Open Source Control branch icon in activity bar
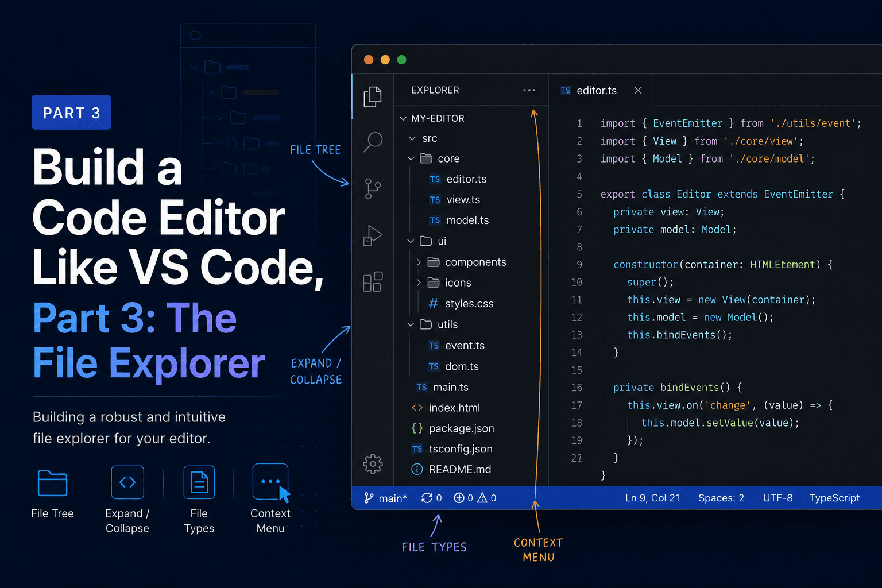Screen dimensions: 882x588 coord(373,188)
